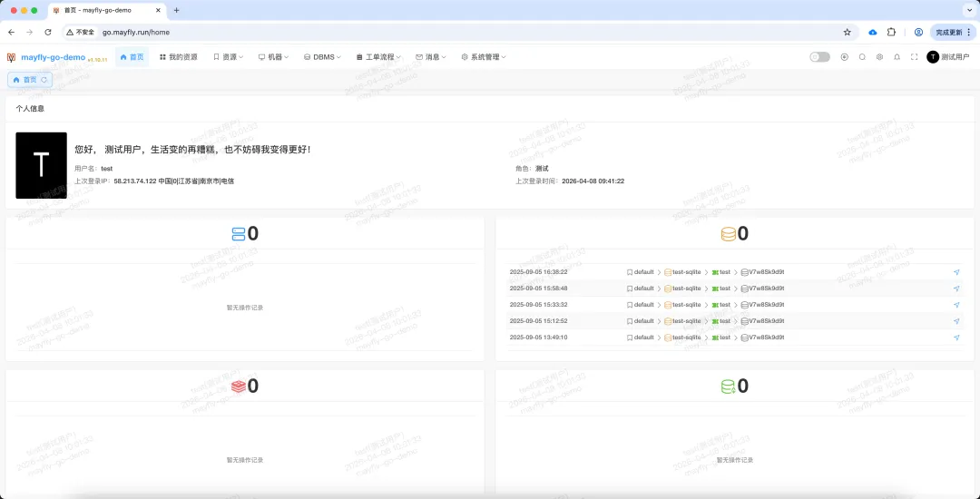Jump to database from 16:38:22 row arrow

pyautogui.click(x=956, y=272)
